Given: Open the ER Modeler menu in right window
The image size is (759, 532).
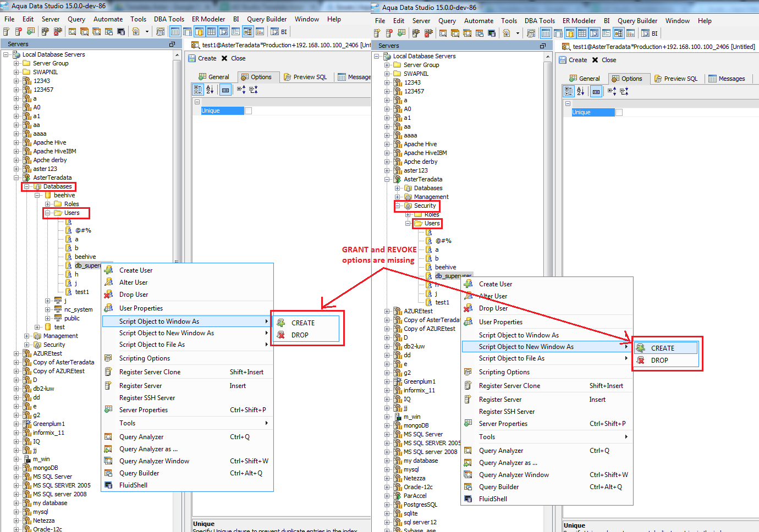Looking at the screenshot, I should 579,20.
